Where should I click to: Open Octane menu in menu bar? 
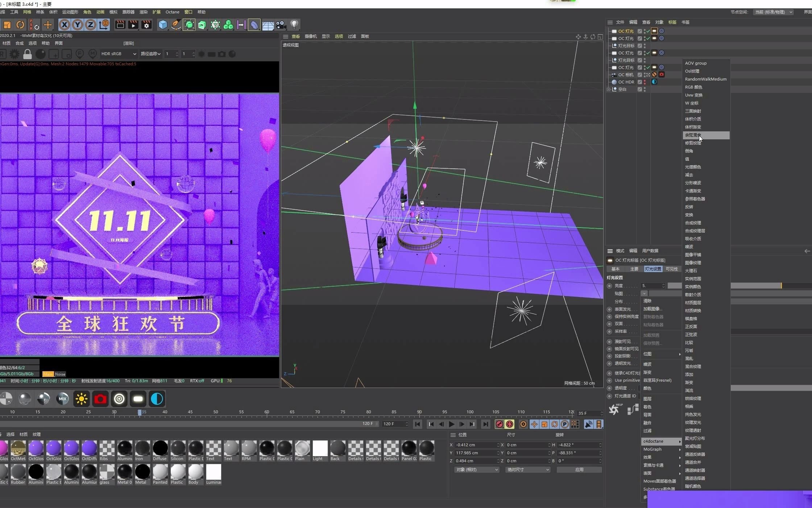pos(172,12)
